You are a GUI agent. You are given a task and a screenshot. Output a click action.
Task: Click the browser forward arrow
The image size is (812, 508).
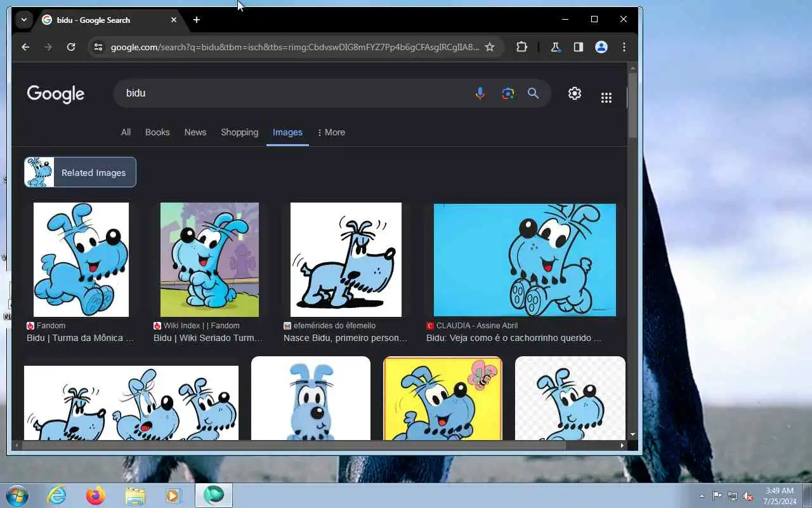[x=48, y=47]
